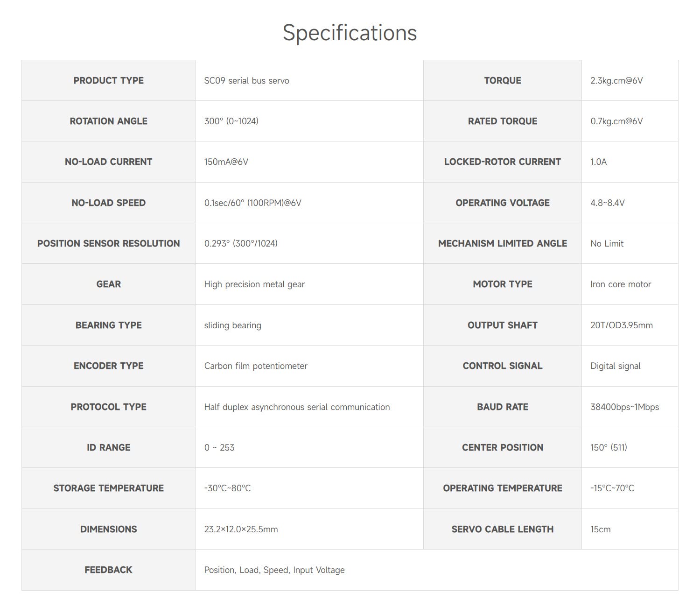
Task: Select the RATED TORQUE label cell
Action: (502, 121)
